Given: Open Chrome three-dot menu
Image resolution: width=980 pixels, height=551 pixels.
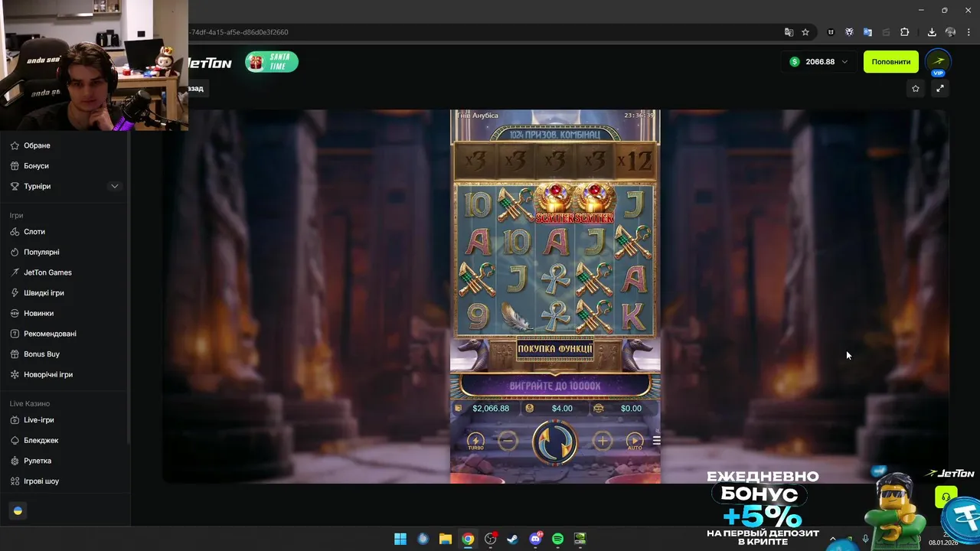Looking at the screenshot, I should point(969,32).
